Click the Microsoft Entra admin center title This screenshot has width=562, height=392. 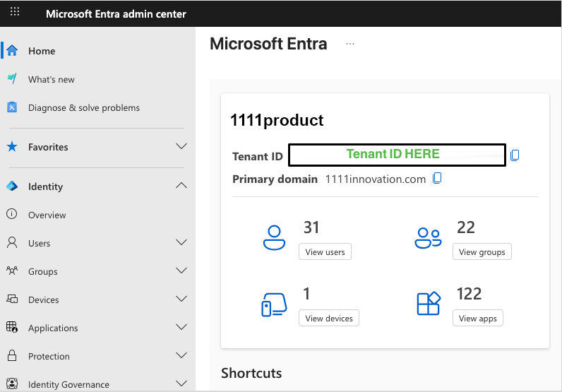[x=116, y=14]
